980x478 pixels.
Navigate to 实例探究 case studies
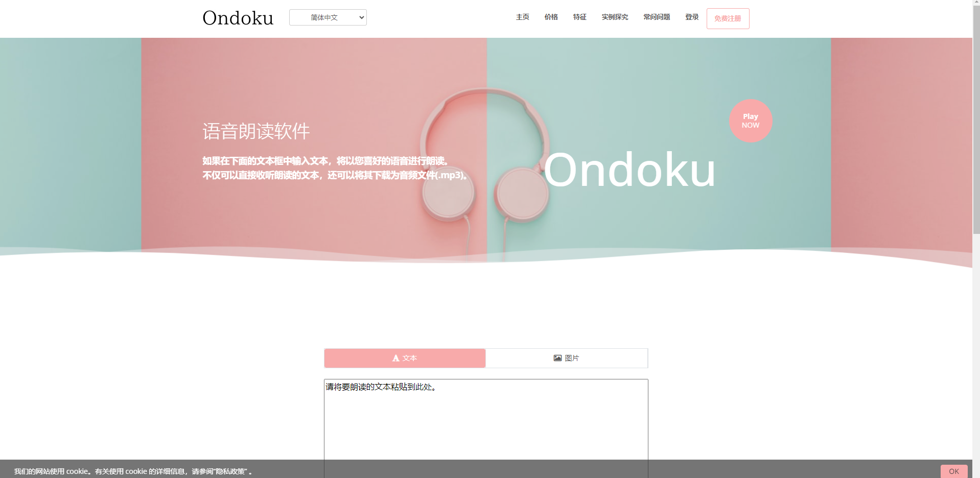(615, 17)
